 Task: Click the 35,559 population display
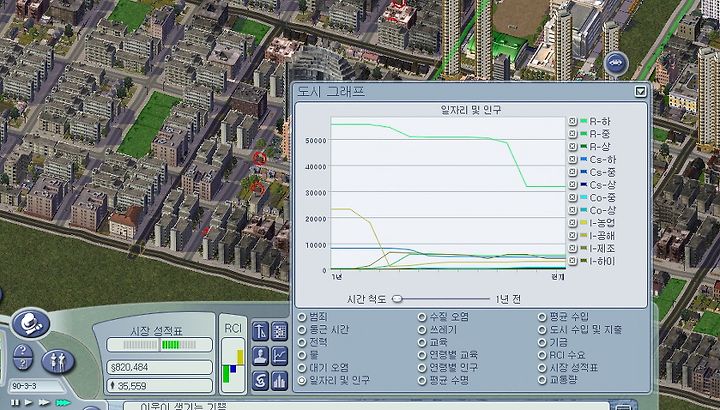pos(159,386)
